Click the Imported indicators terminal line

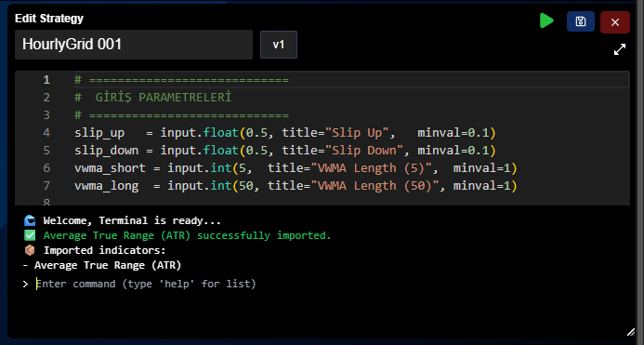(104, 250)
